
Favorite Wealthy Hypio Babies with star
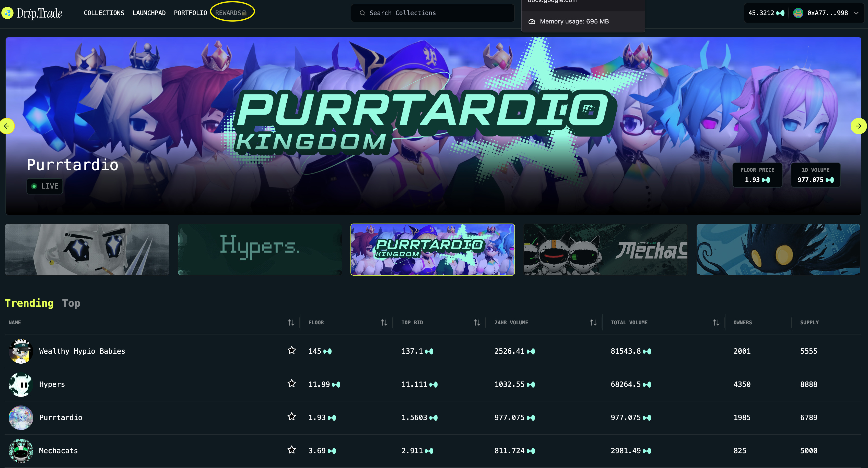pos(292,351)
